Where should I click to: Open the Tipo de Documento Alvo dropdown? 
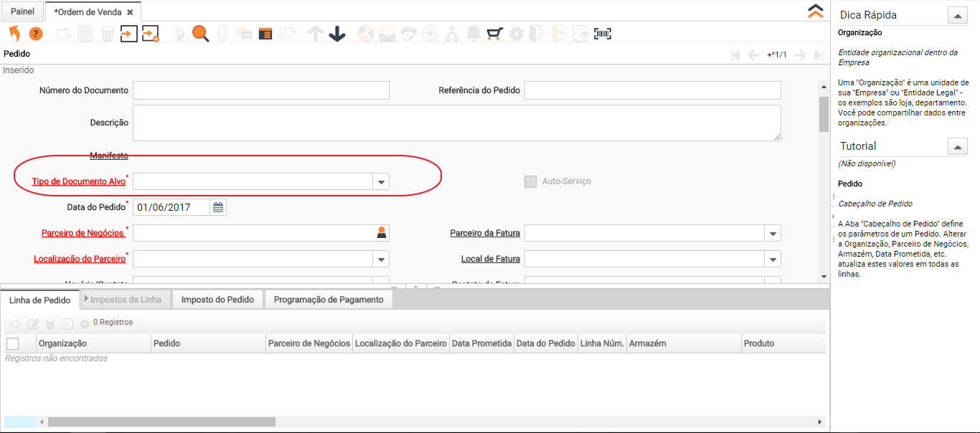click(x=380, y=181)
